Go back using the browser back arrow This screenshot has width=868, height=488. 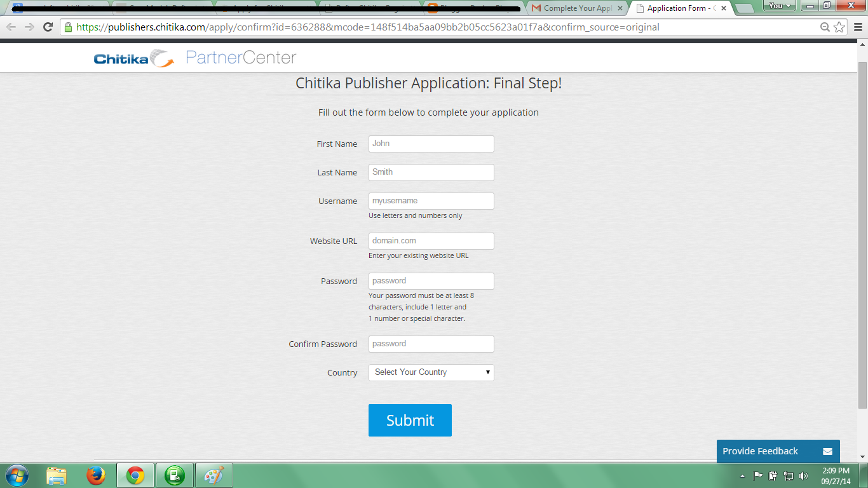point(11,27)
